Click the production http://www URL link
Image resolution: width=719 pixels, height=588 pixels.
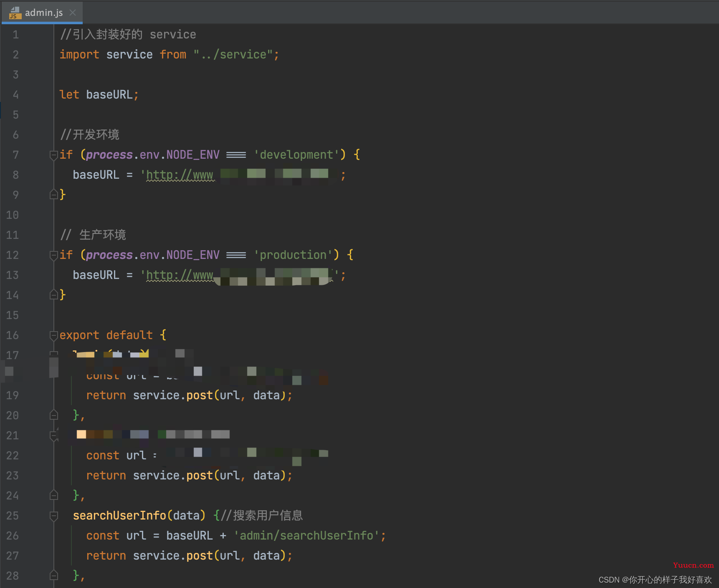click(x=180, y=275)
